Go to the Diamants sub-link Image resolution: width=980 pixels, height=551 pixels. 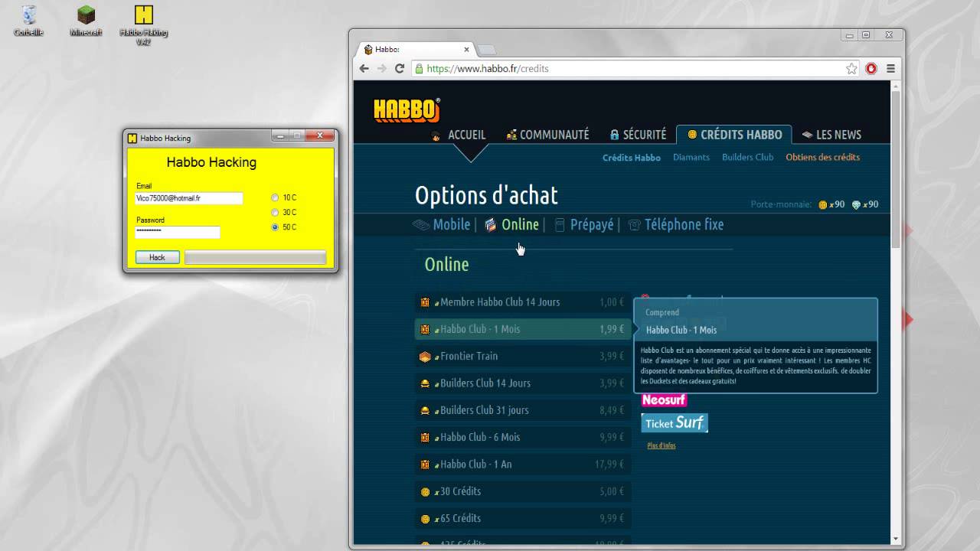[x=691, y=157]
